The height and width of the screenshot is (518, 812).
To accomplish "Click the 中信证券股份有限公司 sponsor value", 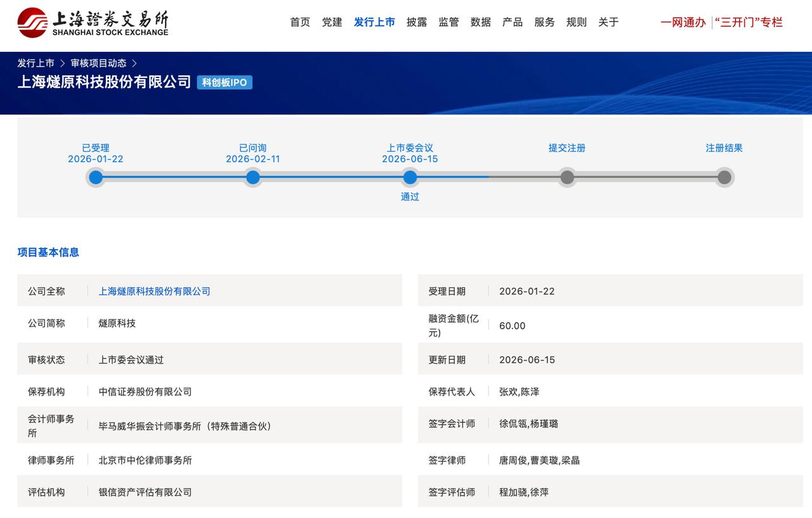I will click(x=145, y=391).
